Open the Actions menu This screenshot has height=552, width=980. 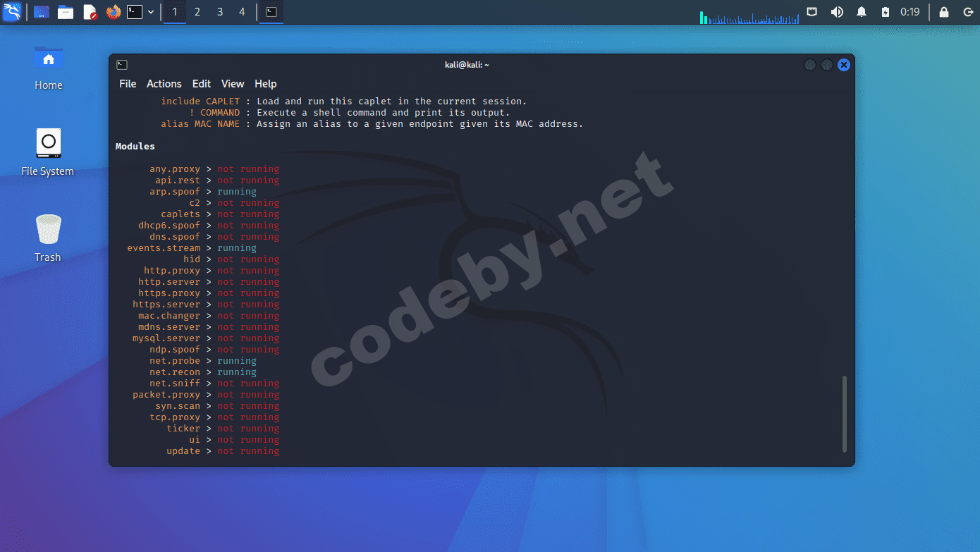(x=164, y=84)
